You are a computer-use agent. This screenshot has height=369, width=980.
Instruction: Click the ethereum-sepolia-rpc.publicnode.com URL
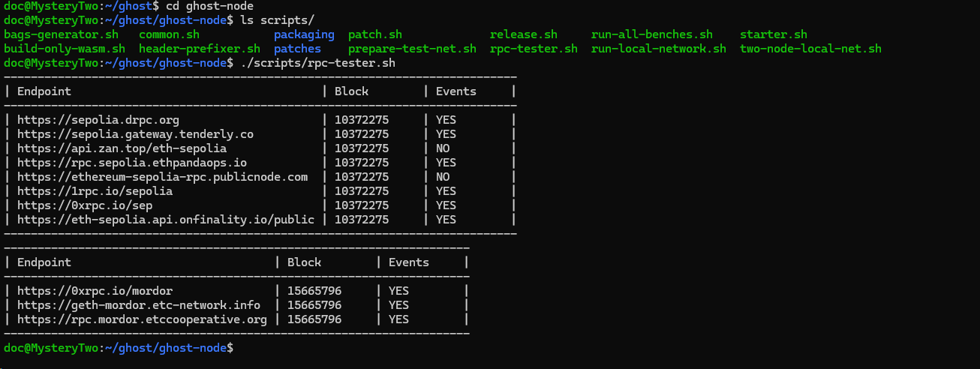162,177
